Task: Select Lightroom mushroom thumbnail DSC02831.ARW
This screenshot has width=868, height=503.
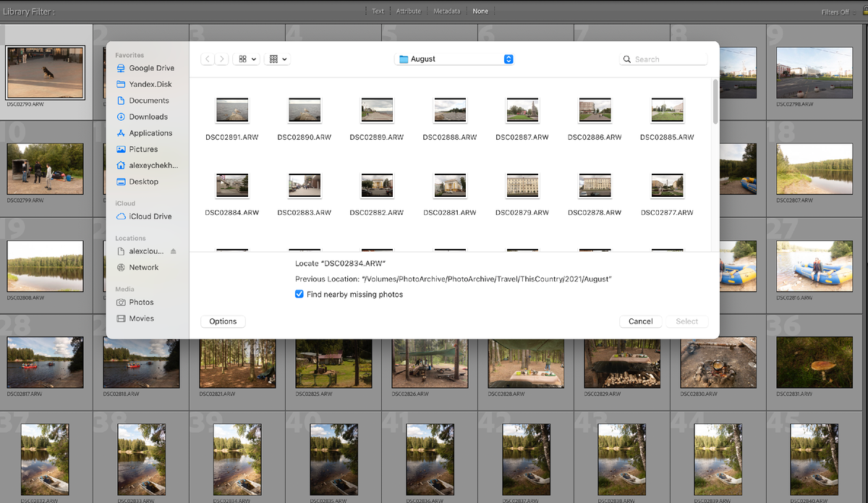Action: pos(814,363)
